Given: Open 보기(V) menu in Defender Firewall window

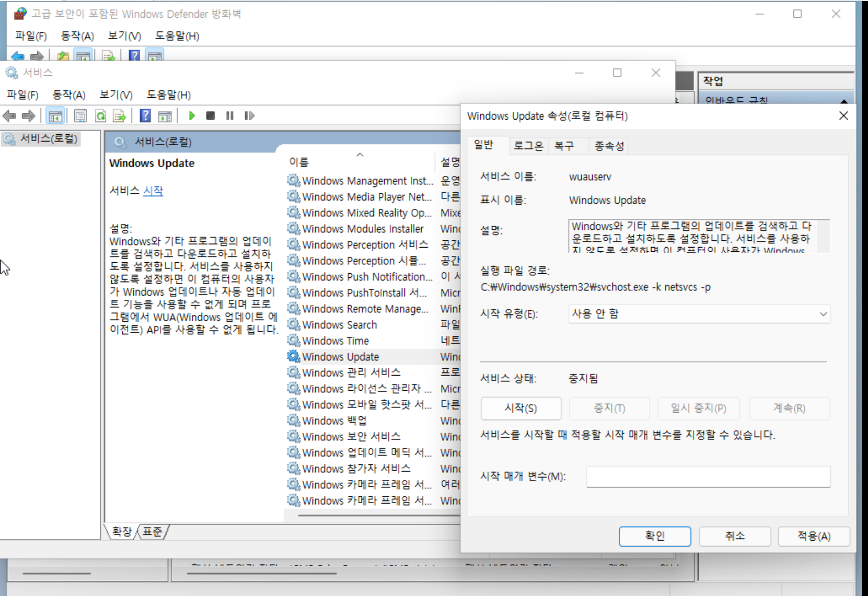Looking at the screenshot, I should point(124,36).
